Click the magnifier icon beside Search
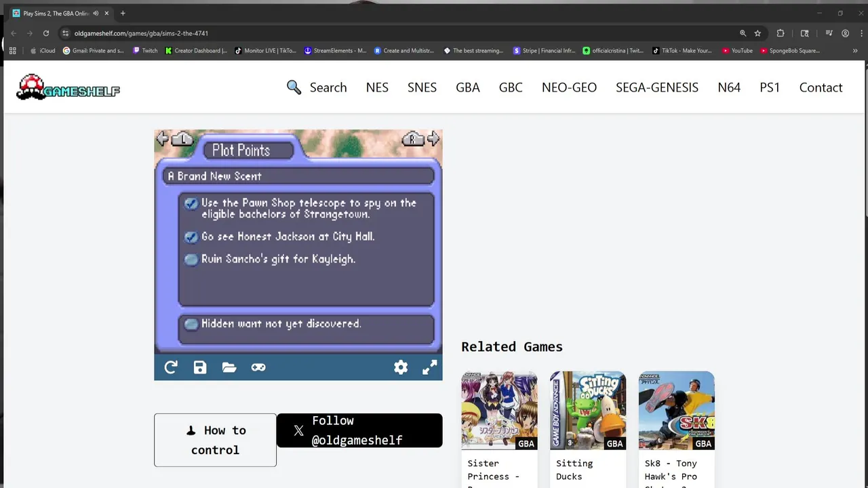Viewport: 868px width, 488px height. point(294,87)
